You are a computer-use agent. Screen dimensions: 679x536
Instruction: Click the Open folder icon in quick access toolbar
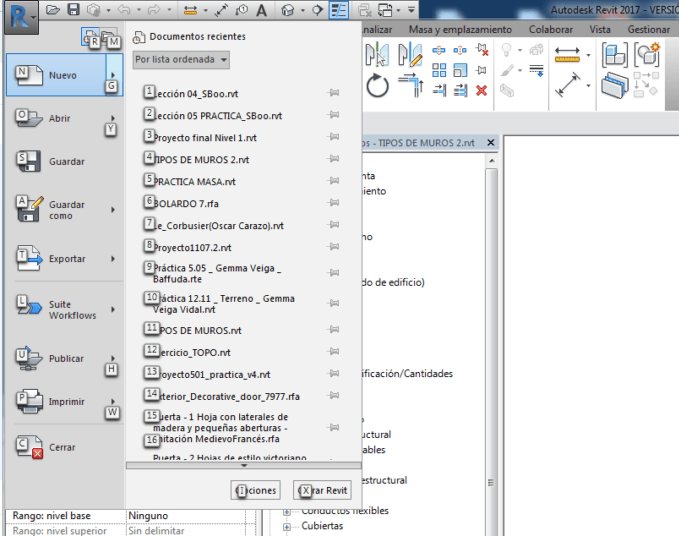[x=53, y=10]
